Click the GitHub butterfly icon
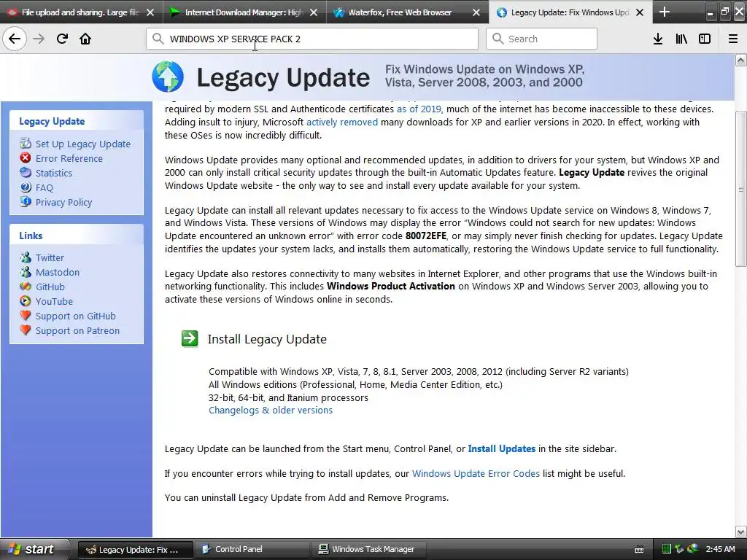Screen dimensions: 747x560 pos(26,287)
